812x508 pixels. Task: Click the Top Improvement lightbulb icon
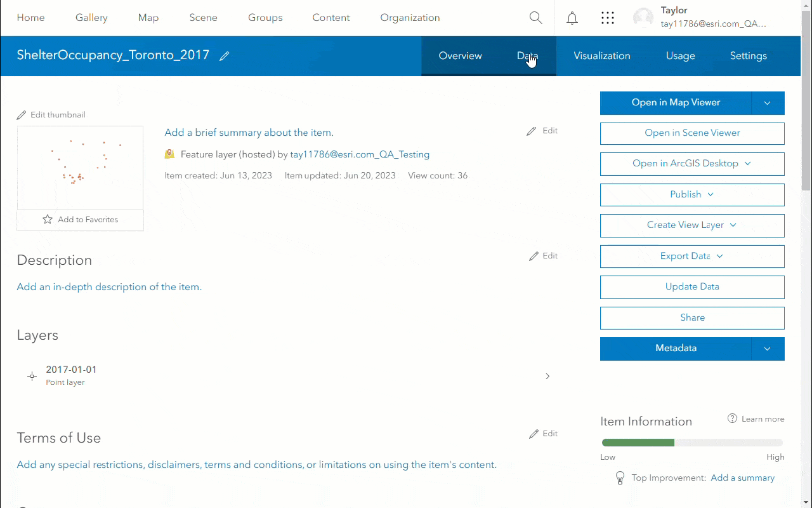620,478
